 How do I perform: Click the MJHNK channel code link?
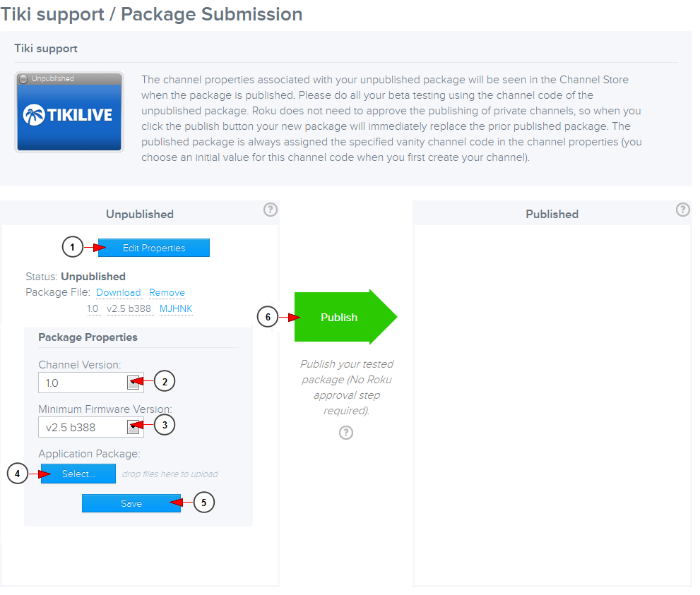[x=175, y=308]
